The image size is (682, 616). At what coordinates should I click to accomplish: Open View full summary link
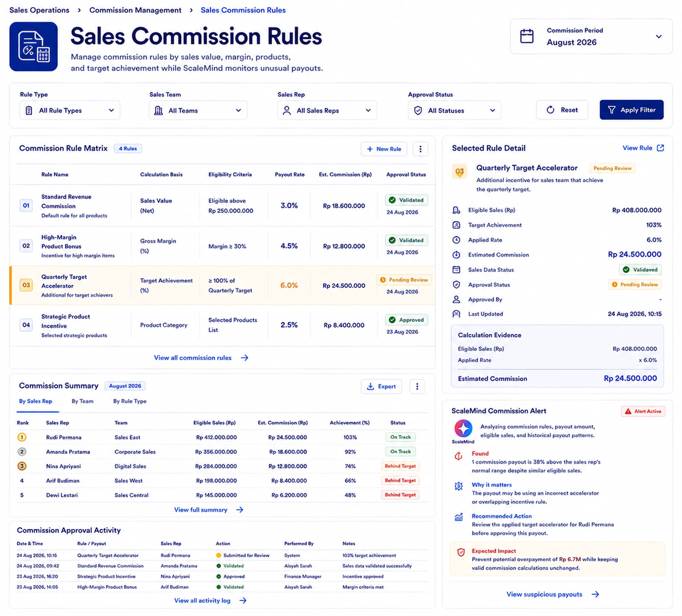pos(209,510)
